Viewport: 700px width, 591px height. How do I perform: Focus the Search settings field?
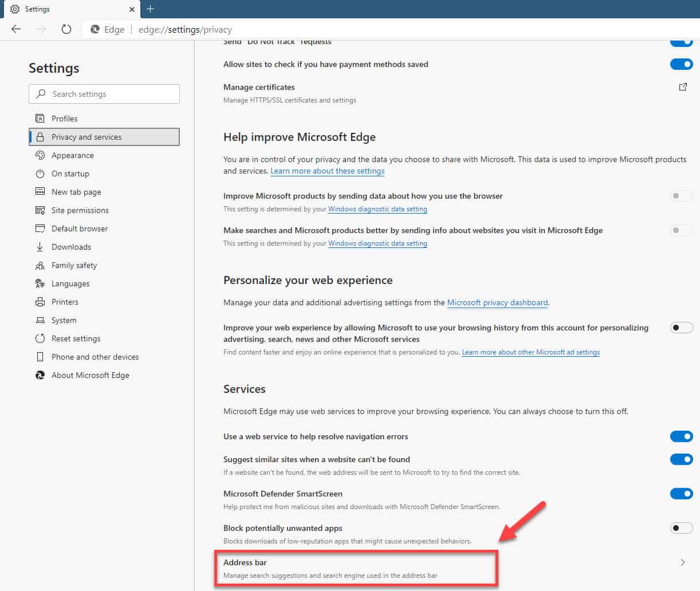pos(104,94)
